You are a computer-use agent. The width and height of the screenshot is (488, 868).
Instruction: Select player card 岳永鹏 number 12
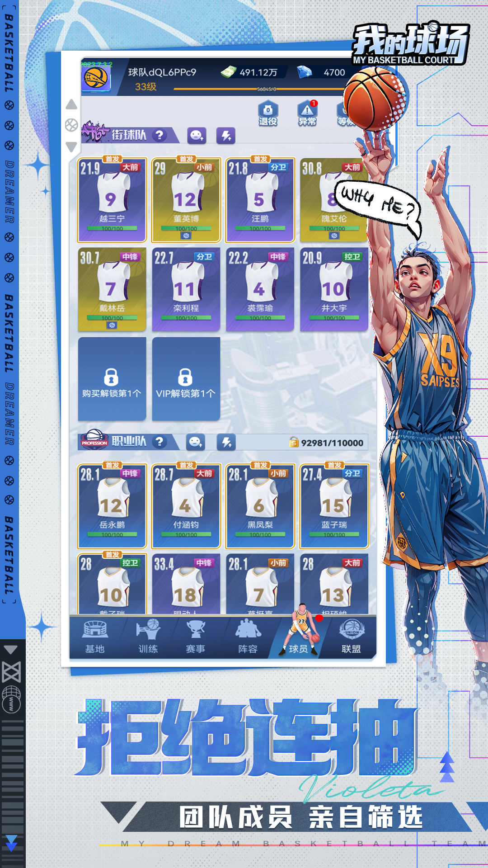click(112, 506)
